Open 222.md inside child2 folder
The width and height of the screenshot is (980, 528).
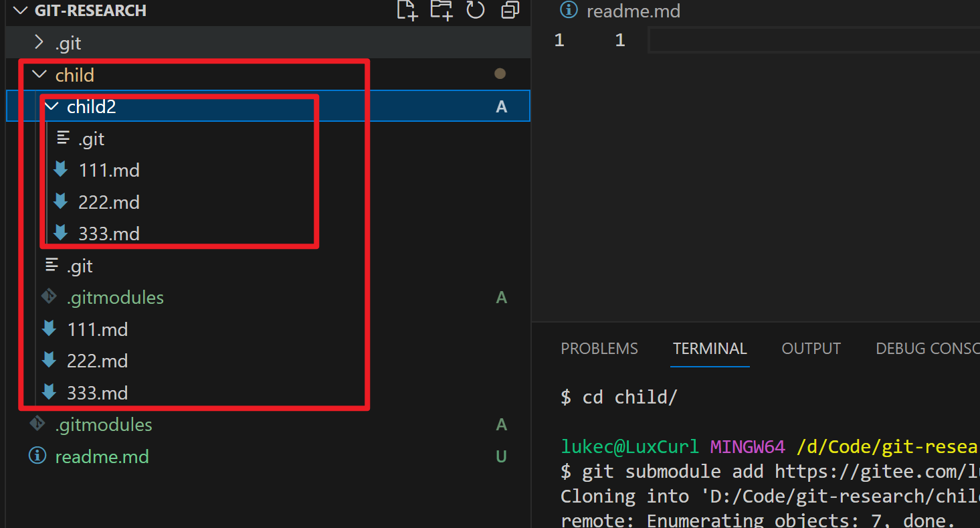[x=108, y=202]
